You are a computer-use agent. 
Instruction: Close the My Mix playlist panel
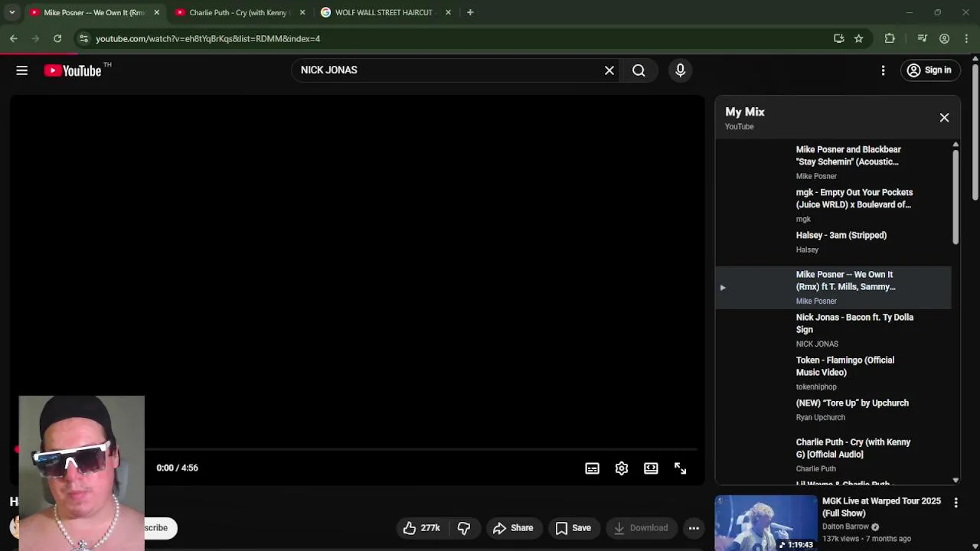944,118
